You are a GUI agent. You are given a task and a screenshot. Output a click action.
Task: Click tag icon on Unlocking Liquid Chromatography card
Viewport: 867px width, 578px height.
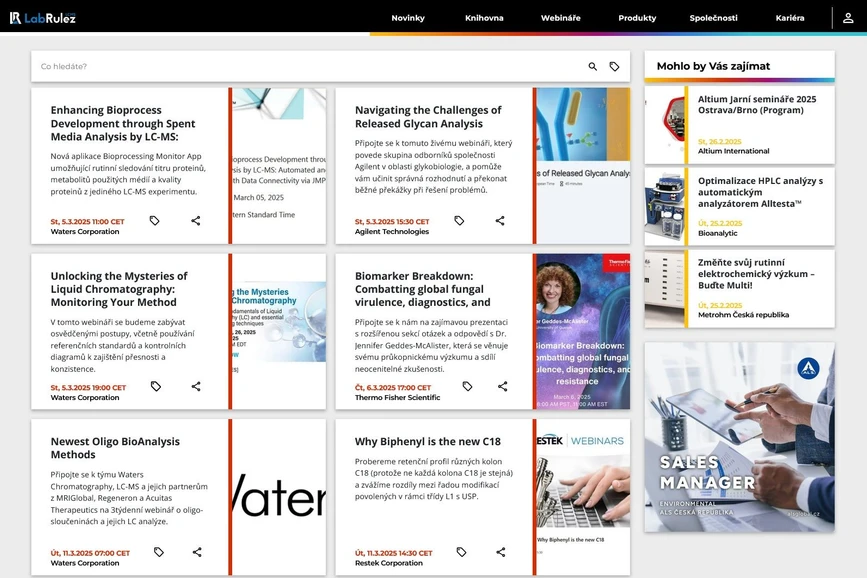pos(156,387)
